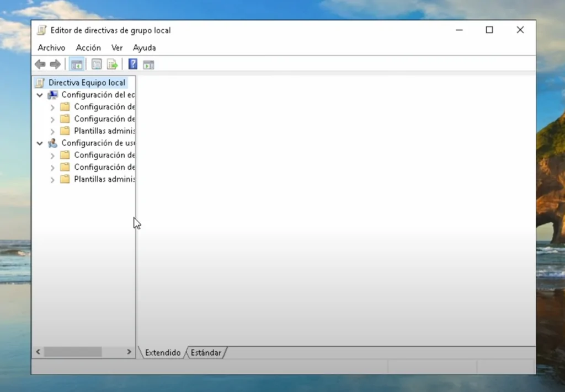Open the Archivo menu
Viewport: 565px width, 392px height.
click(x=51, y=48)
